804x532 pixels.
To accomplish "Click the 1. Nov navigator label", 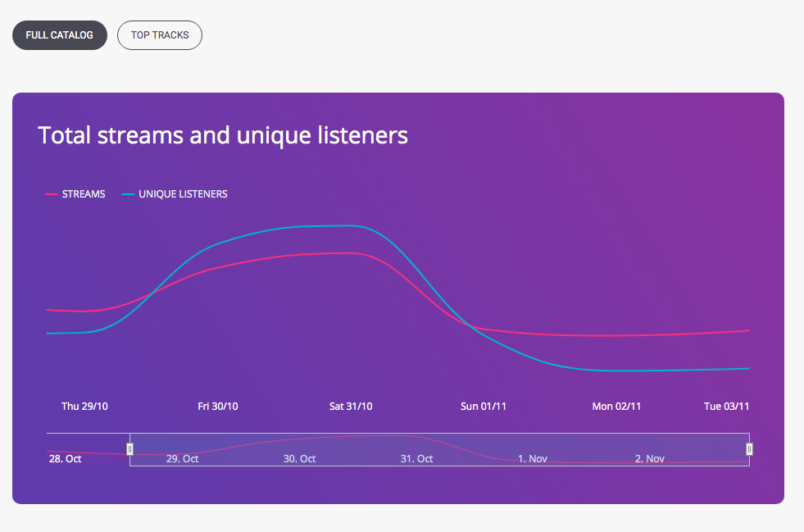I will 532,459.
